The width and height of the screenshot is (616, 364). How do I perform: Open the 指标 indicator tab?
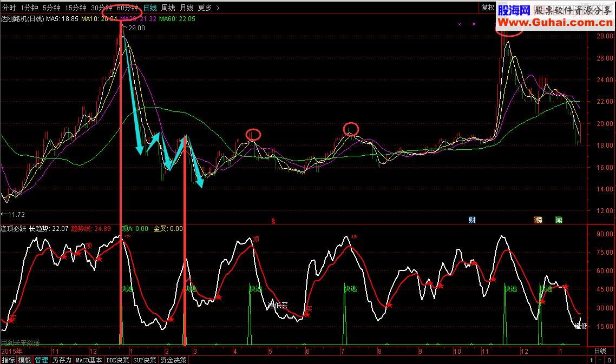(8, 360)
